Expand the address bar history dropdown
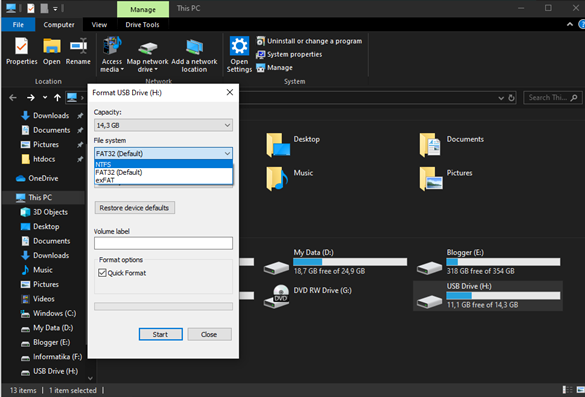Screen dimensions: 585x397 (x=501, y=98)
